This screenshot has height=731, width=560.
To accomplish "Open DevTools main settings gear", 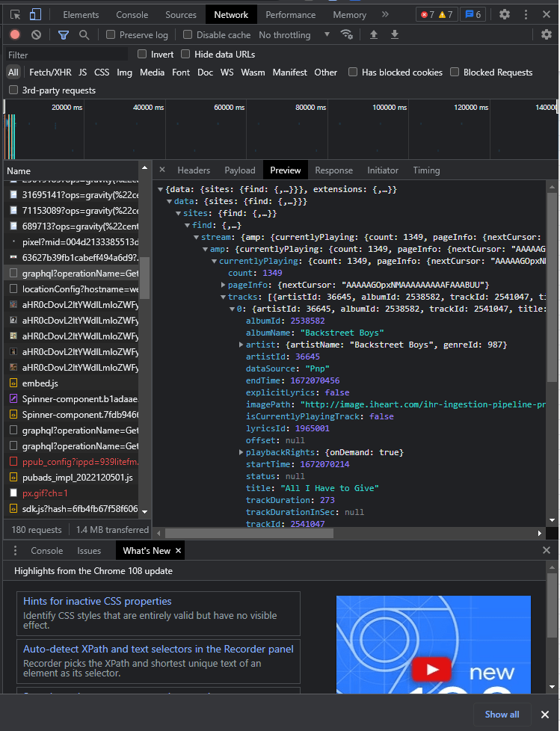I will click(504, 14).
